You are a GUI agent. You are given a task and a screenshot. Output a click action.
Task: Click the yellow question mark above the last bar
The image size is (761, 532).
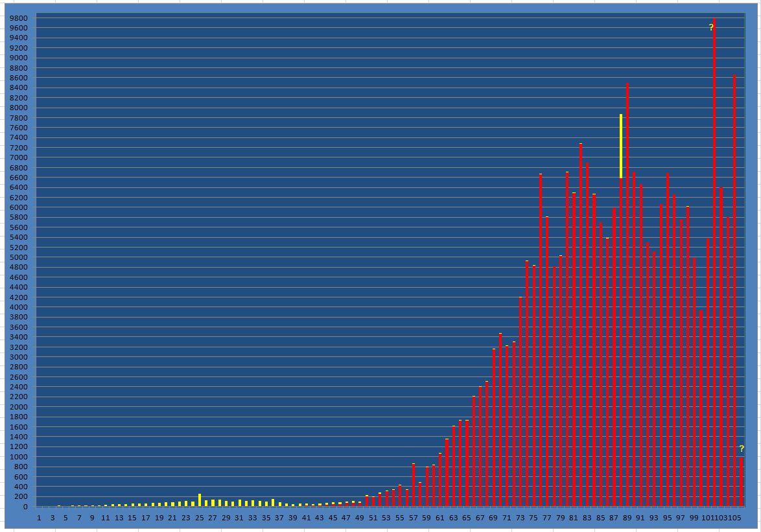pos(741,448)
